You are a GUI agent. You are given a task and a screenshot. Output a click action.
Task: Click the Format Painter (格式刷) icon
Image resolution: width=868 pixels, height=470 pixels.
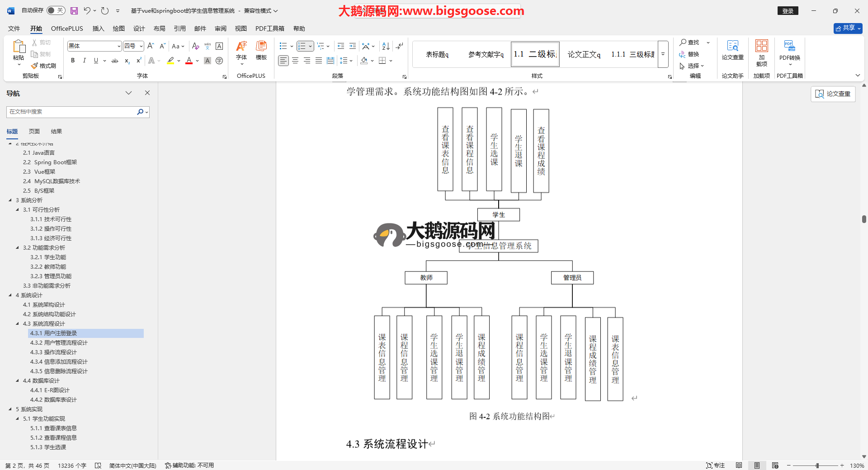pyautogui.click(x=43, y=66)
